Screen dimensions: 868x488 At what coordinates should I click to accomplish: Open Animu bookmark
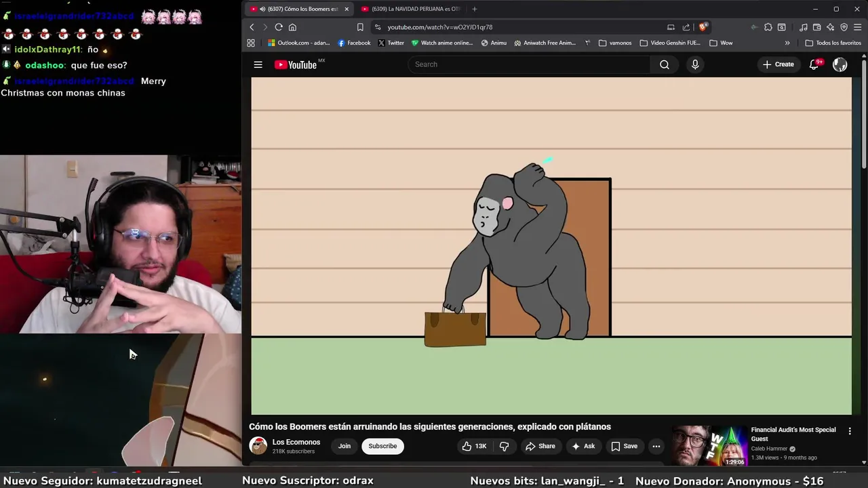pos(494,43)
